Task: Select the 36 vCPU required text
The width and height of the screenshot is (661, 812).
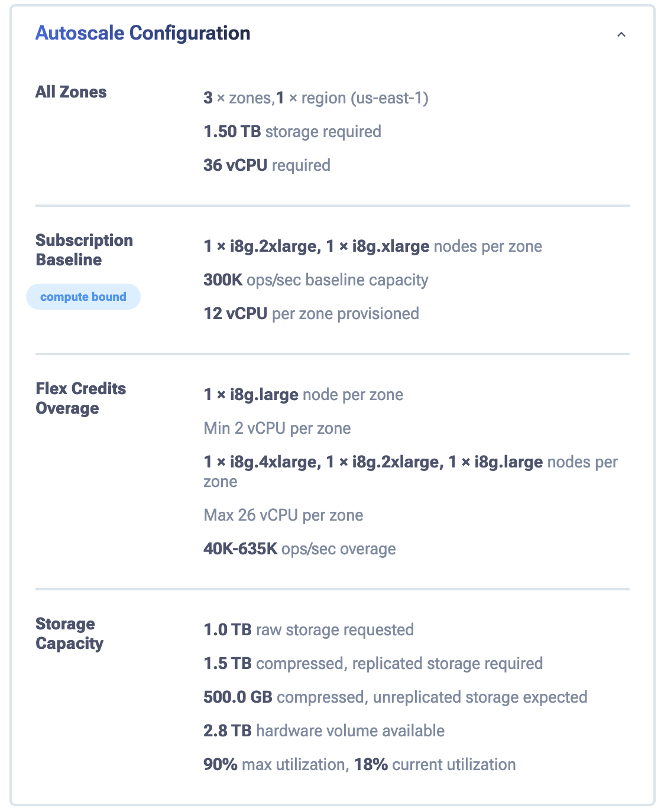Action: point(267,165)
